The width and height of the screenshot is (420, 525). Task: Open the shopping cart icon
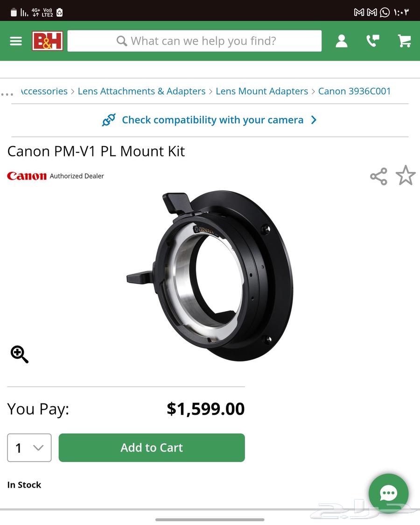click(403, 41)
